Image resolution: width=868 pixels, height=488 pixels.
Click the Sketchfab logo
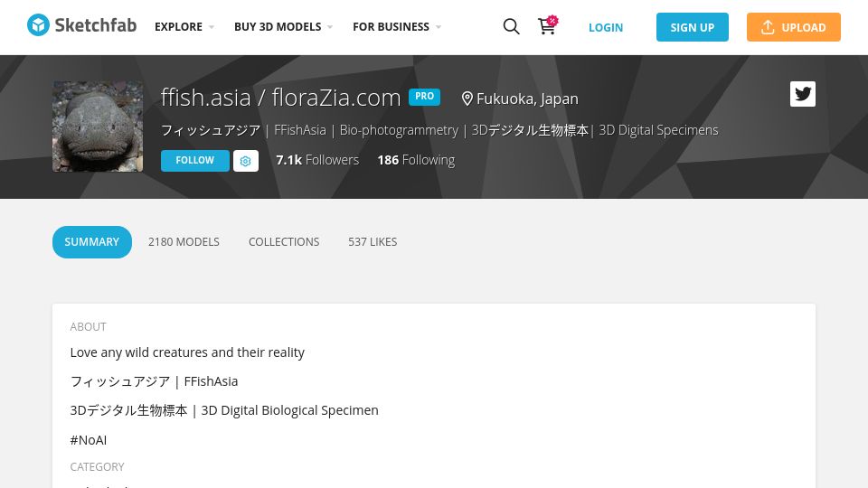tap(81, 25)
